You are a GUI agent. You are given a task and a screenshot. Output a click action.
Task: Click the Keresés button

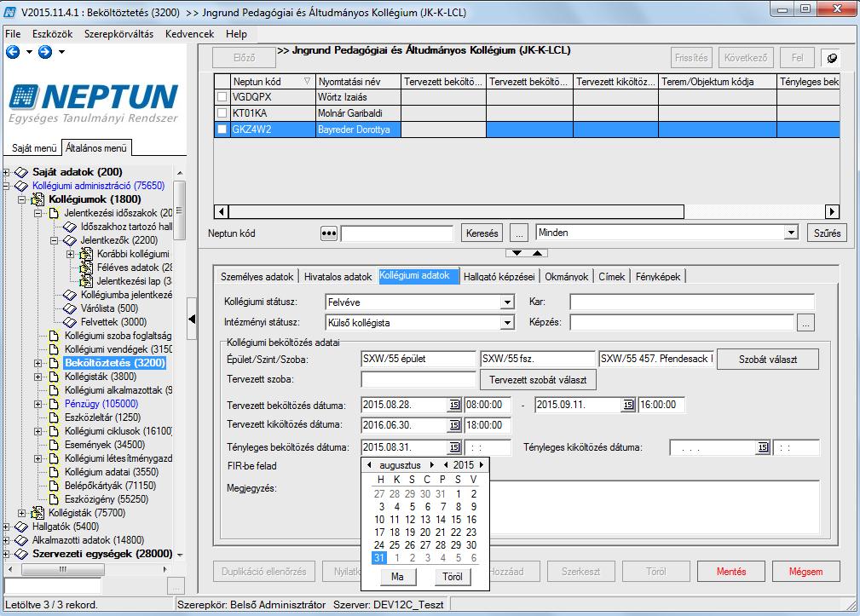click(482, 233)
